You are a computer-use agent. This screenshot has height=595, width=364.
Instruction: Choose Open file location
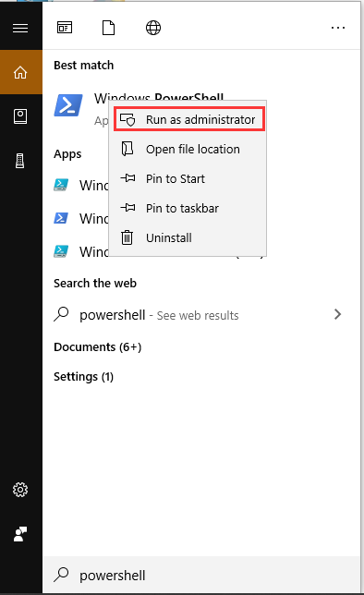188,149
